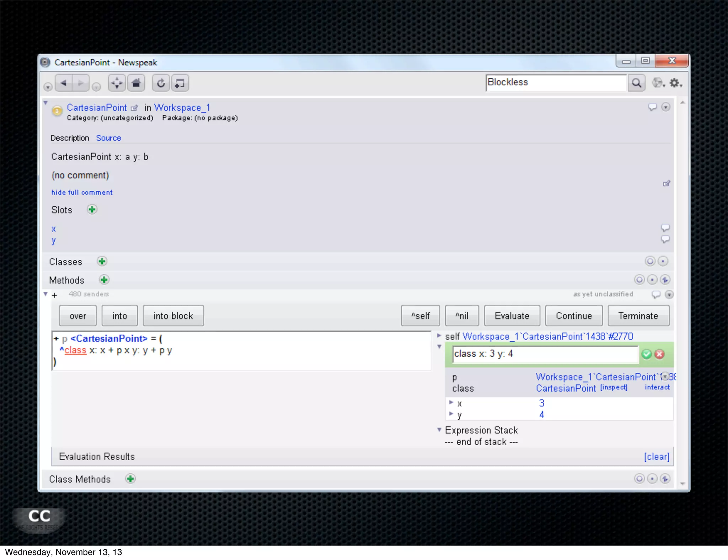This screenshot has height=560, width=728.
Task: Click the refresh toolbar icon
Action: tap(161, 83)
